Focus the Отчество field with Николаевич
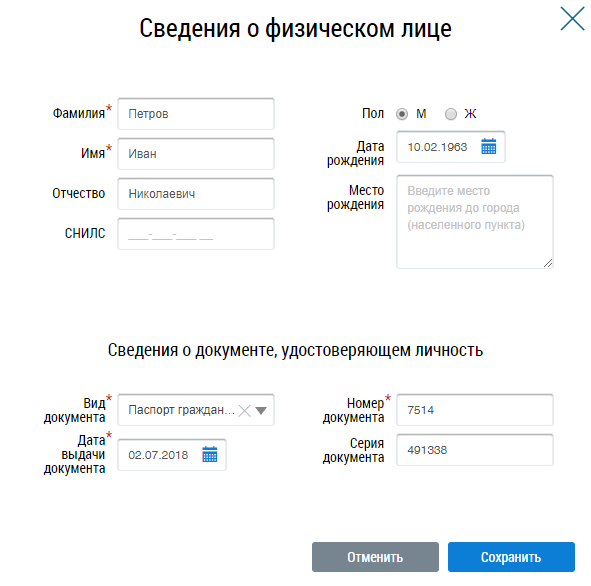Image resolution: width=591 pixels, height=586 pixels. [x=196, y=194]
